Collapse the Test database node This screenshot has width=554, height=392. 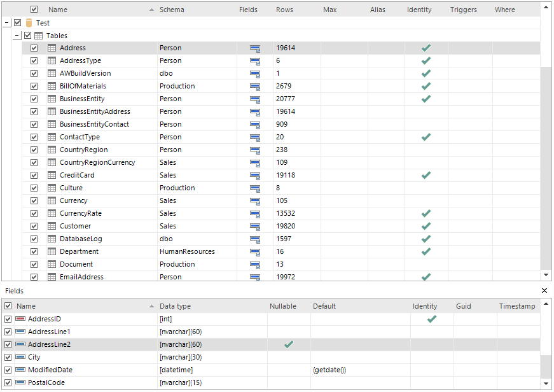point(6,23)
